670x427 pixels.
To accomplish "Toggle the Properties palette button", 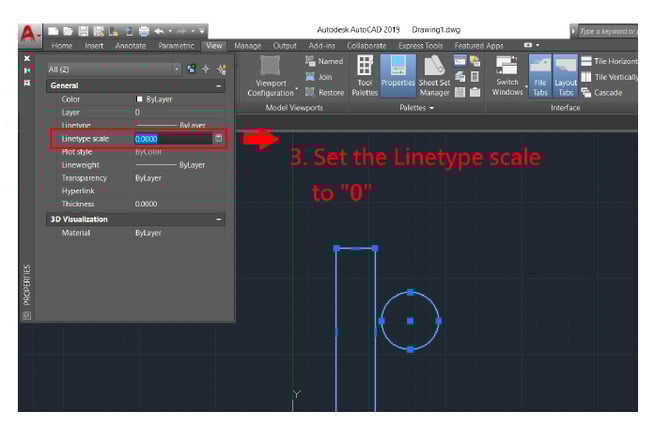I will (x=397, y=75).
